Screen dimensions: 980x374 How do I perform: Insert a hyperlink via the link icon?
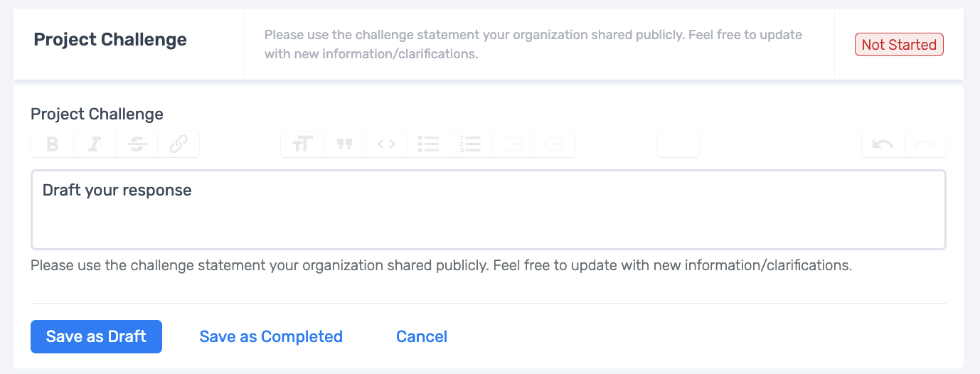[x=179, y=144]
